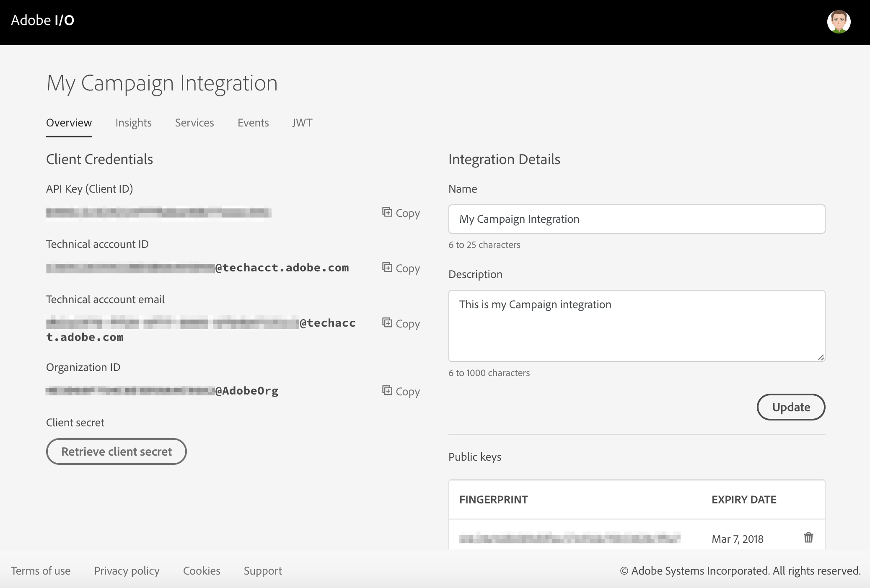
Task: Click the Public keys label
Action: tap(475, 457)
